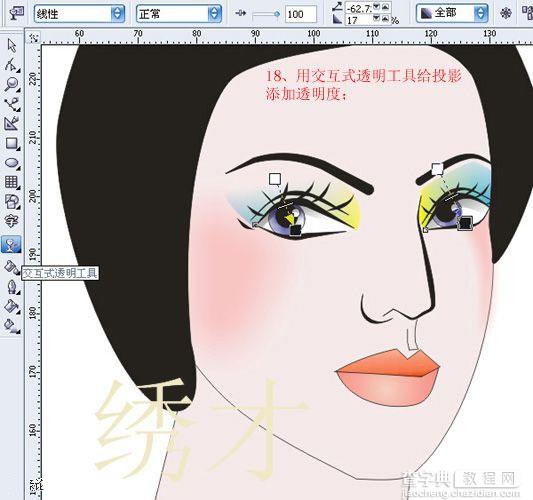
Task: Select the Interactive Fill tool
Action: pyautogui.click(x=12, y=326)
